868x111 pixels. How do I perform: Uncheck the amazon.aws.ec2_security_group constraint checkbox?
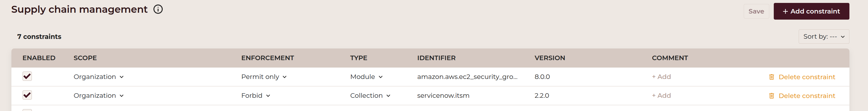[x=27, y=76]
